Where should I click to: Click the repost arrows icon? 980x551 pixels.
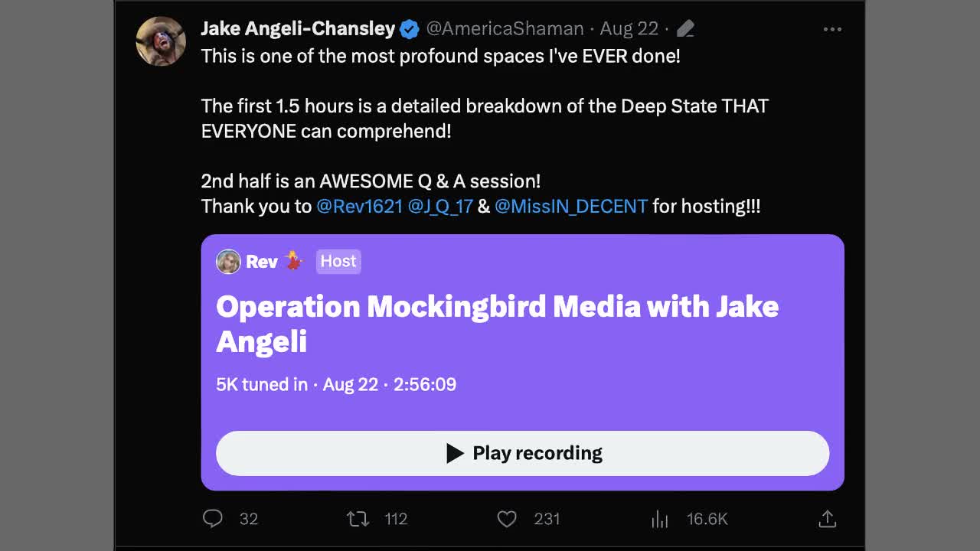coord(358,519)
